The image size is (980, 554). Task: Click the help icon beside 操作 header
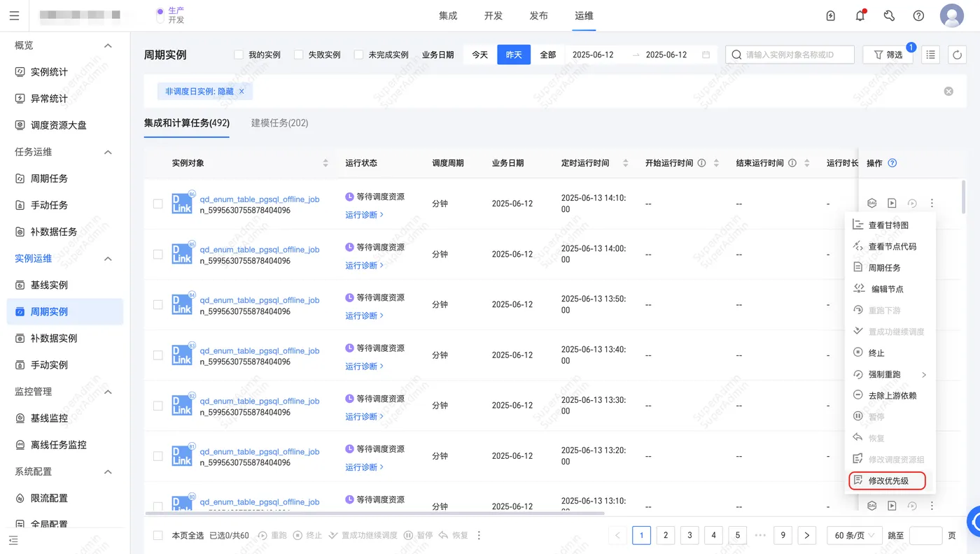[892, 163]
